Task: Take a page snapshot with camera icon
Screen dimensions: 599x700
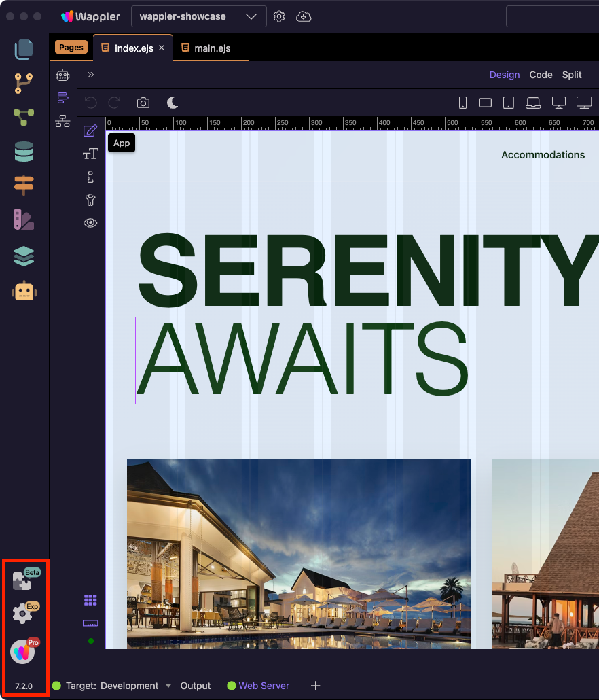Action: pyautogui.click(x=143, y=103)
